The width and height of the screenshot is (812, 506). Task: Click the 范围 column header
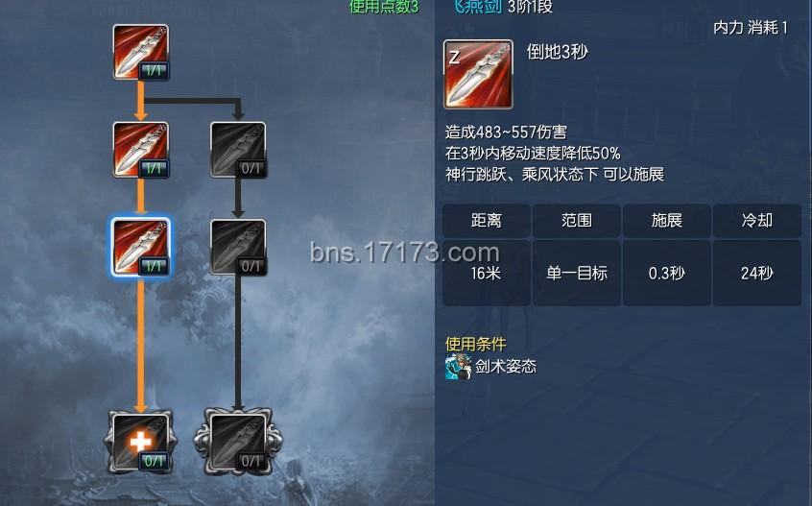point(577,221)
